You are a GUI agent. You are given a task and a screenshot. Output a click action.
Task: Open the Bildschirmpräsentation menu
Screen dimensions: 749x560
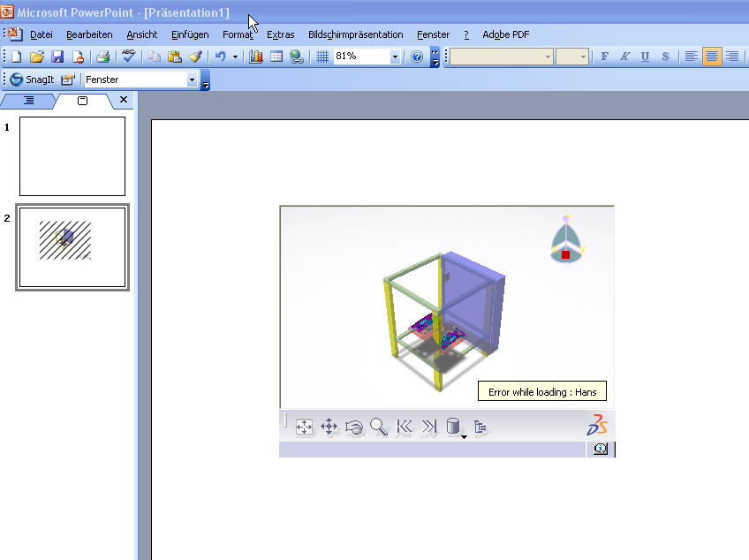coord(355,34)
